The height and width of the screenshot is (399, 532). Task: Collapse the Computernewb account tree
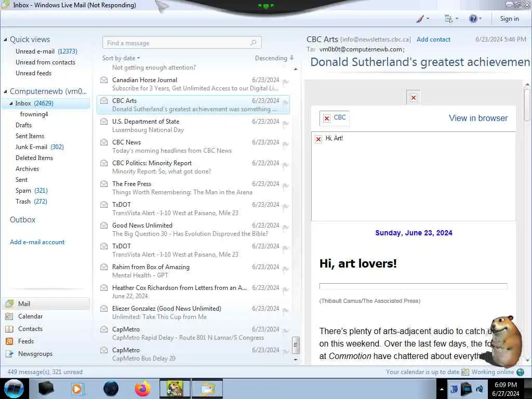[x=5, y=91]
